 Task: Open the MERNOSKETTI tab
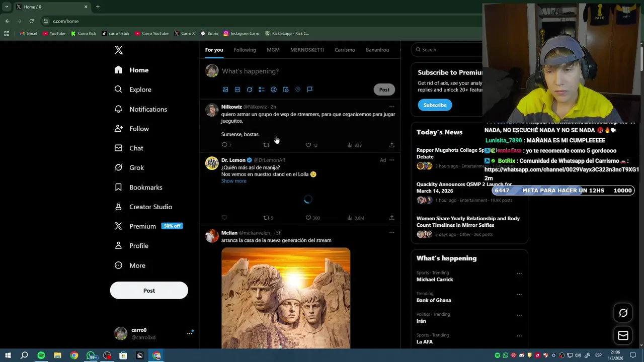pos(307,50)
